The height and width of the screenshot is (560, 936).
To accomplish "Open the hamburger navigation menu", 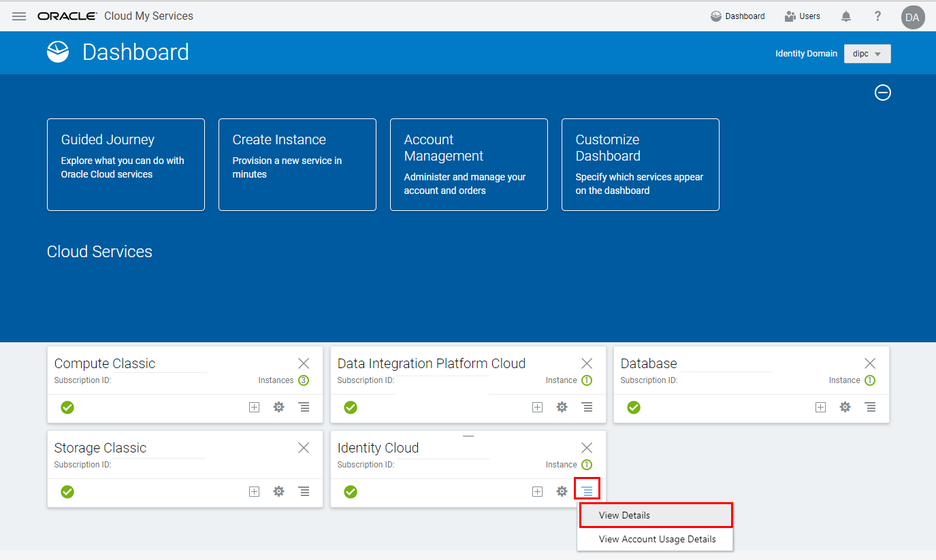I will click(x=19, y=16).
